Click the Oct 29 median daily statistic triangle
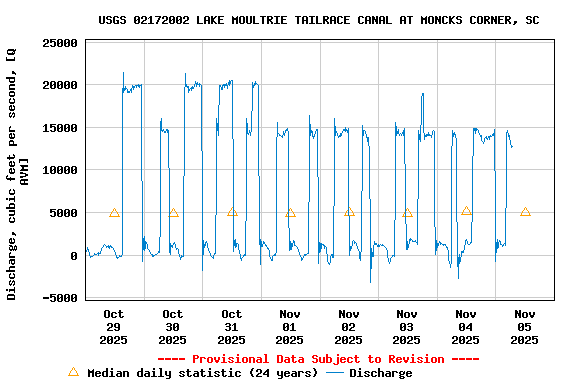Image resolution: width=576 pixels, height=384 pixels. click(114, 213)
